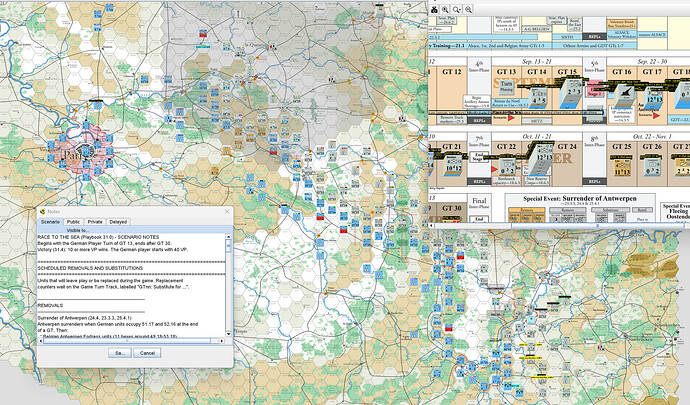Select the Turn Phasing marker on GT 13
The height and width of the screenshot is (405, 690).
tap(506, 87)
